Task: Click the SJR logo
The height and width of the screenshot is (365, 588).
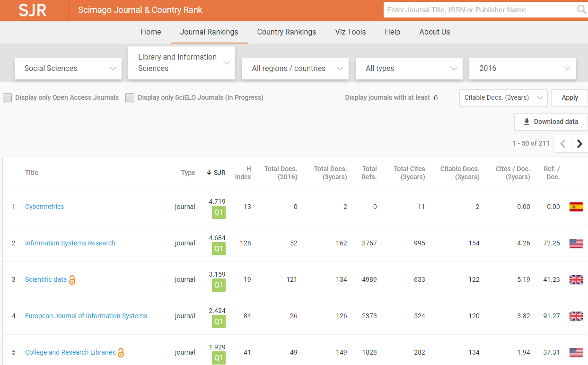Action: point(33,9)
